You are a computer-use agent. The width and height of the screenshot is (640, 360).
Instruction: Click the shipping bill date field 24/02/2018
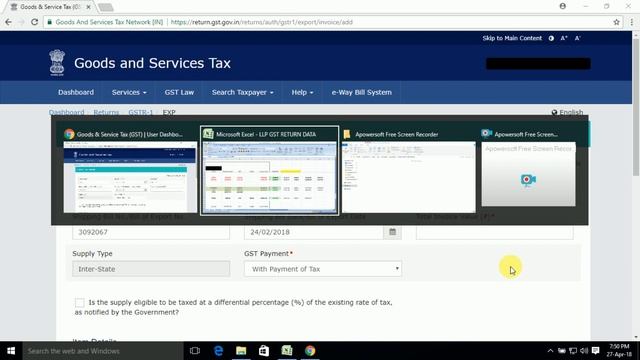(x=313, y=232)
